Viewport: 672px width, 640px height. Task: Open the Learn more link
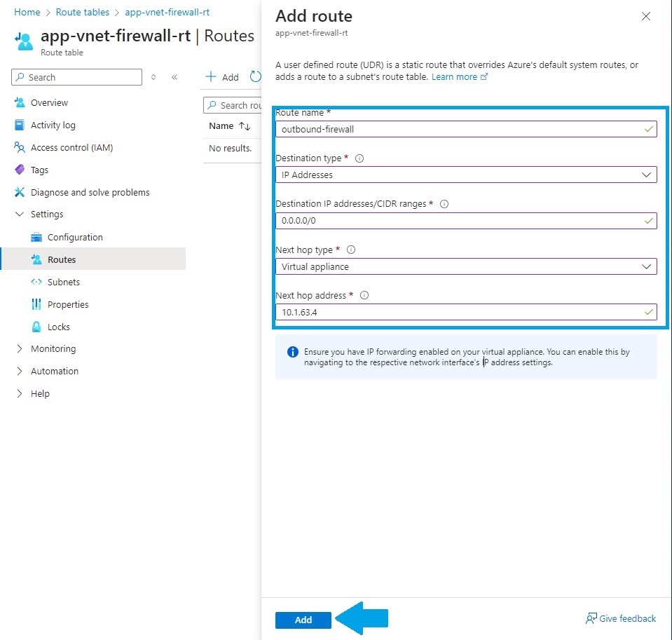454,76
